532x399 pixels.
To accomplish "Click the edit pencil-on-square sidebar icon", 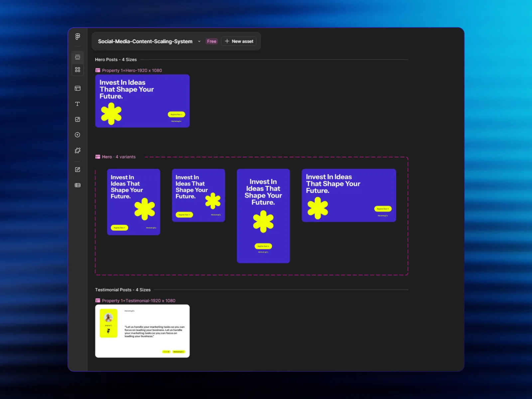I will coord(77,170).
